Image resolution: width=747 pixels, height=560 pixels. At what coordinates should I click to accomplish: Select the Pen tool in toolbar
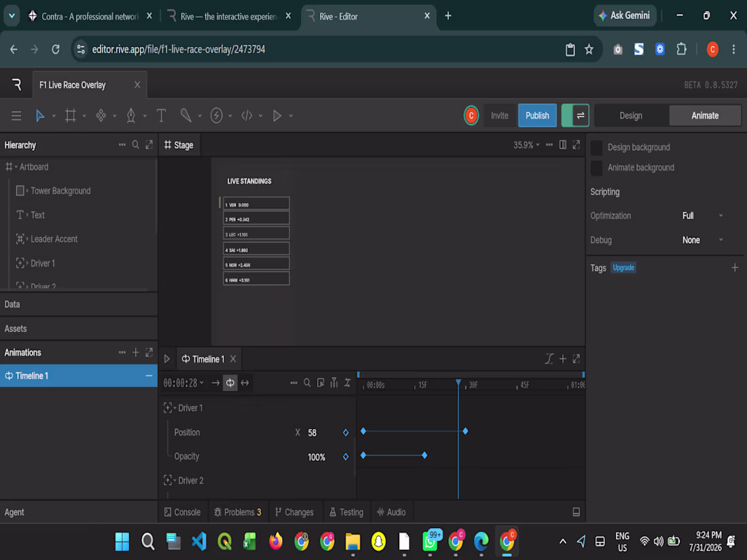[131, 115]
